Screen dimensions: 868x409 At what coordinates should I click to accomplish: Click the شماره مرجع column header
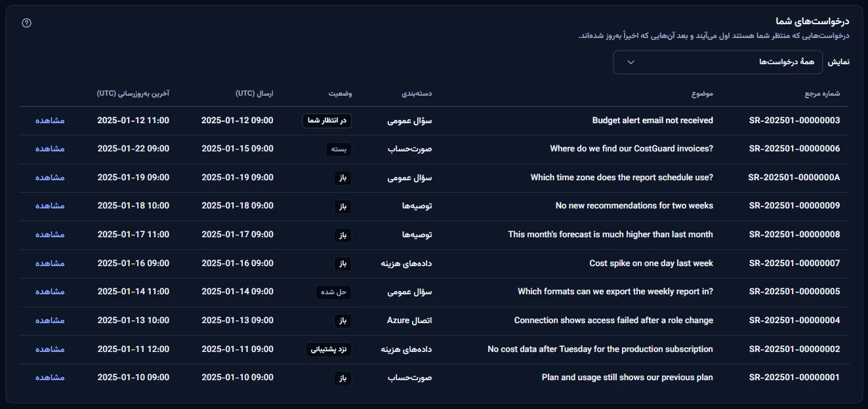pos(822,94)
